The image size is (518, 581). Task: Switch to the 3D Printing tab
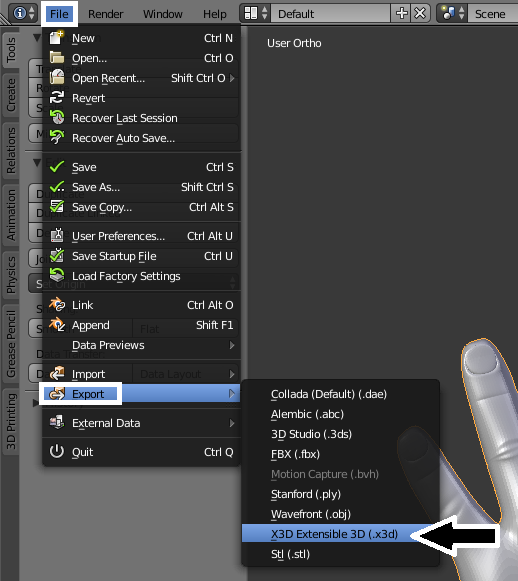click(x=11, y=421)
